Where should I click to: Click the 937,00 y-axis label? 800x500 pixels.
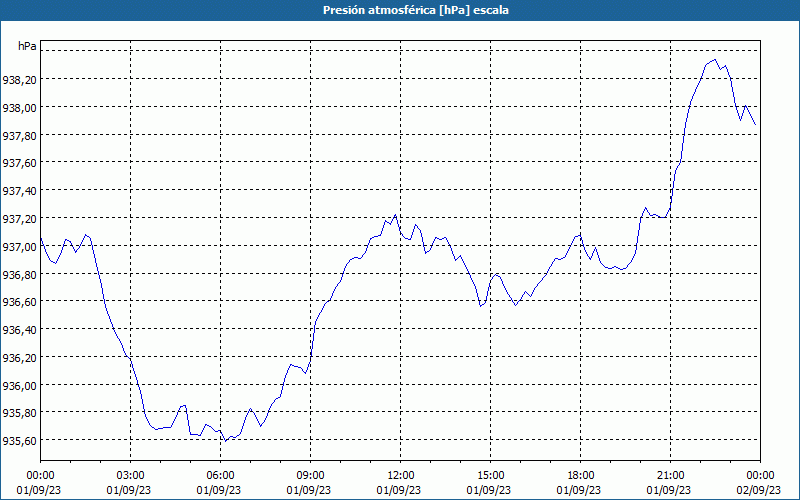pos(19,246)
